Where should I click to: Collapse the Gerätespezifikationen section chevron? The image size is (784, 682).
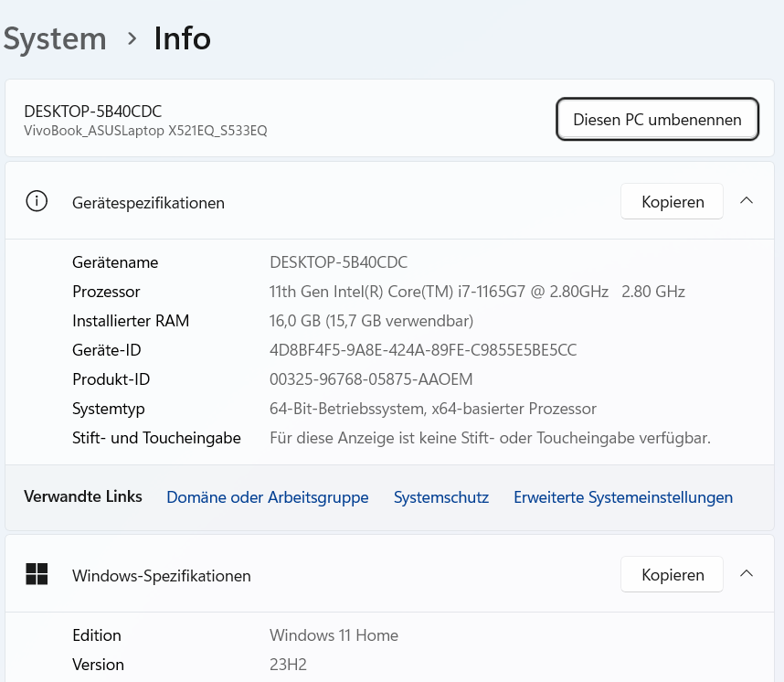click(x=746, y=201)
